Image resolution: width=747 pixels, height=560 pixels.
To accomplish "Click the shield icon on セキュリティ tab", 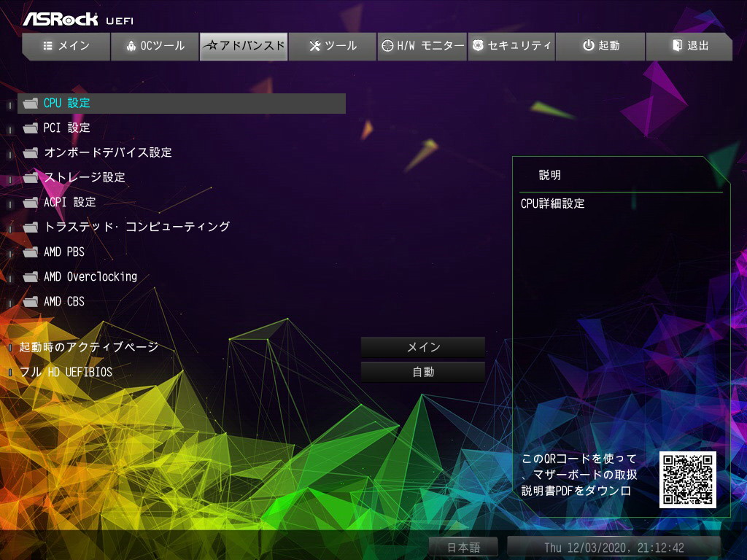I will click(478, 45).
